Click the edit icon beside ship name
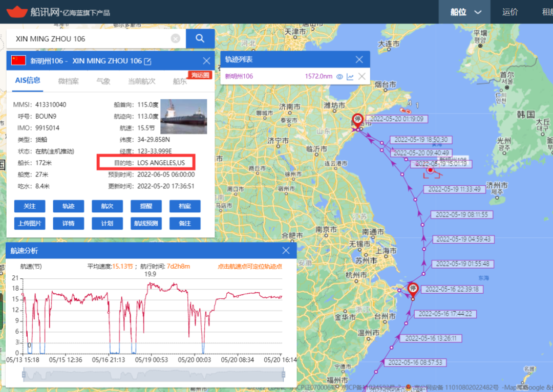Viewport: 553px width, 392px height. 147,61
